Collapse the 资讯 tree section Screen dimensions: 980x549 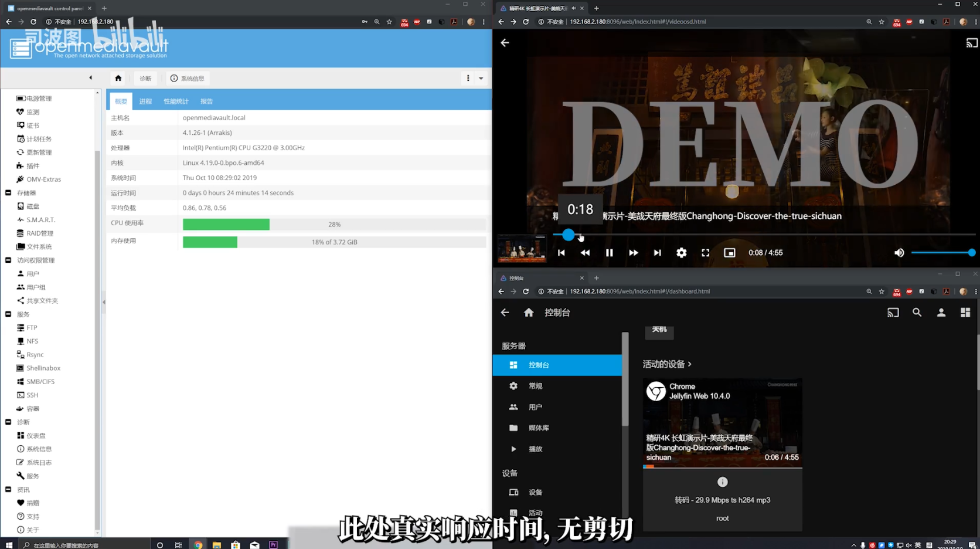pos(8,490)
